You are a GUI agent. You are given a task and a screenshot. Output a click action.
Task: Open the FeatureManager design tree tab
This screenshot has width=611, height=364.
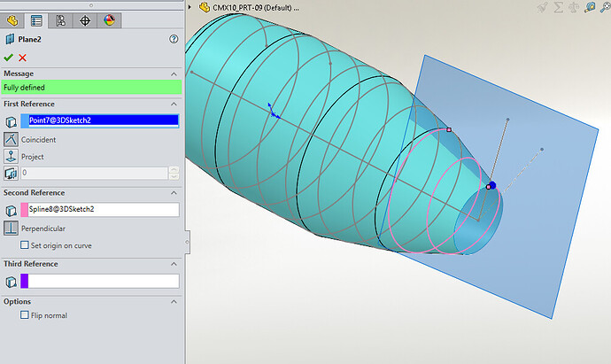coord(12,20)
